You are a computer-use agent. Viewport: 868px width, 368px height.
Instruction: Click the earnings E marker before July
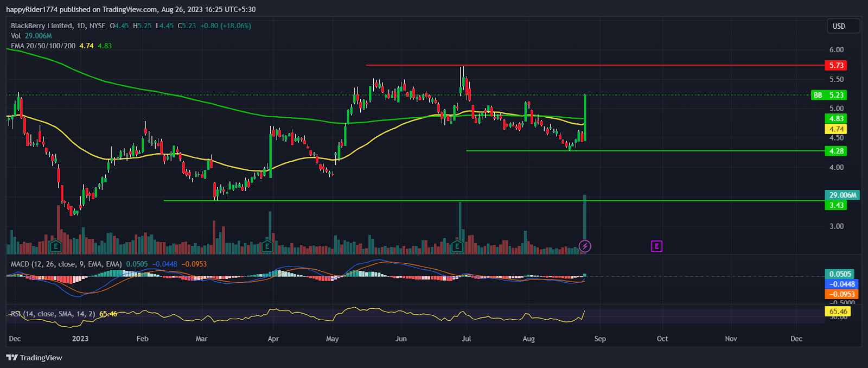click(457, 246)
